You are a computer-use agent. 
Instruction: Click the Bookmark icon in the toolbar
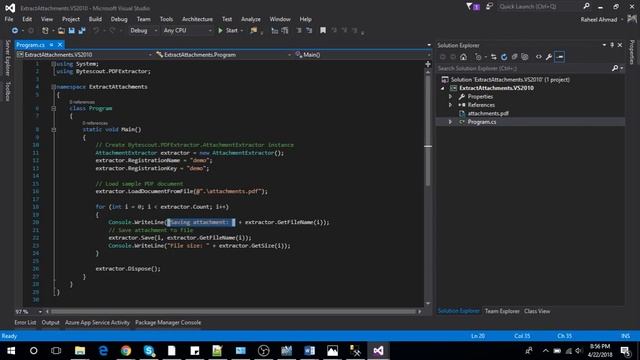323,31
